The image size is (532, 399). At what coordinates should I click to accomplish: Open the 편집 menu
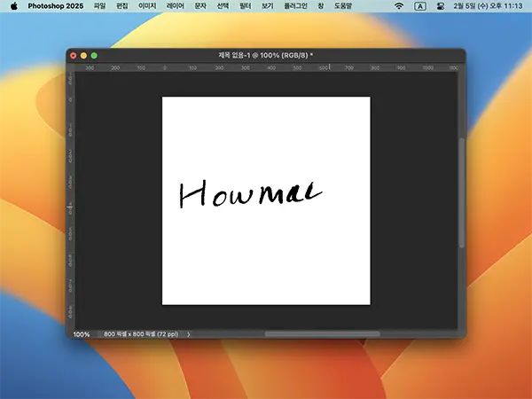(x=122, y=6)
